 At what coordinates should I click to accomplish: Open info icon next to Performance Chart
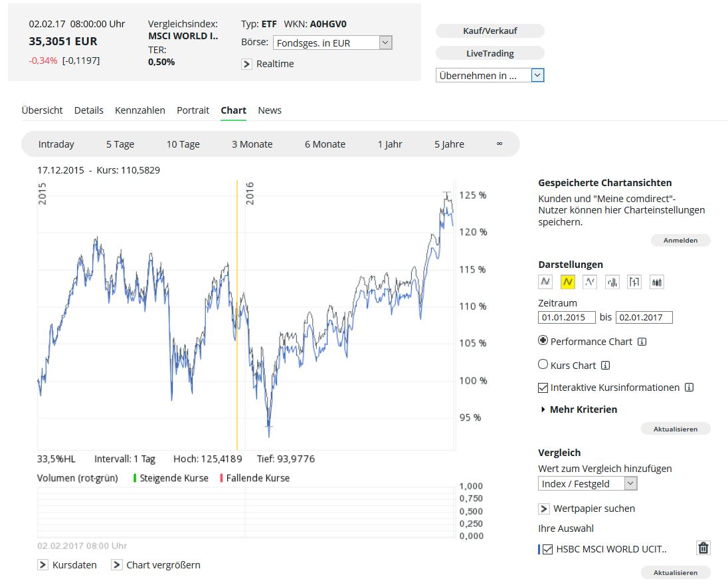point(642,342)
